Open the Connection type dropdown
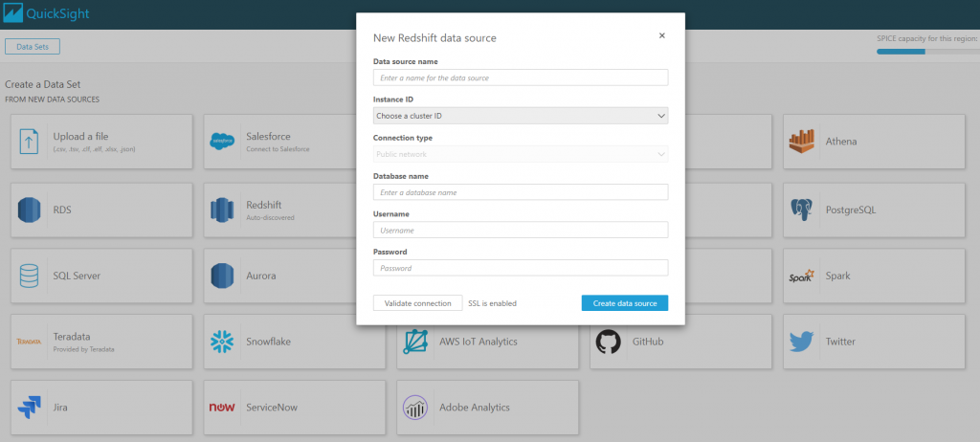The height and width of the screenshot is (442, 980). click(521, 154)
